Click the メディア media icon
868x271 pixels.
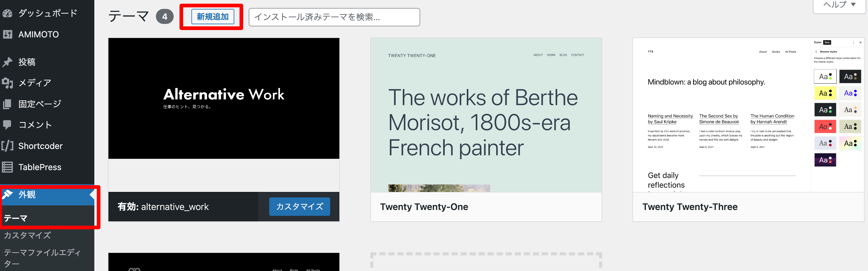[7, 83]
